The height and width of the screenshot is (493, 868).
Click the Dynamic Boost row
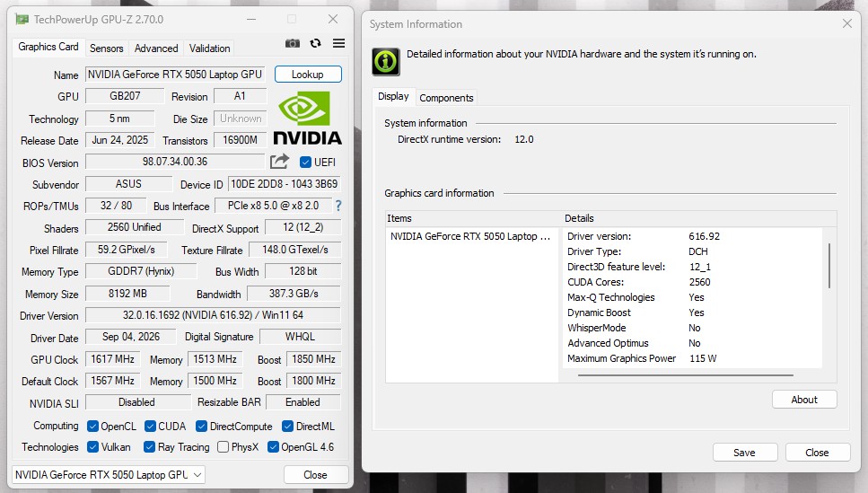(692, 313)
